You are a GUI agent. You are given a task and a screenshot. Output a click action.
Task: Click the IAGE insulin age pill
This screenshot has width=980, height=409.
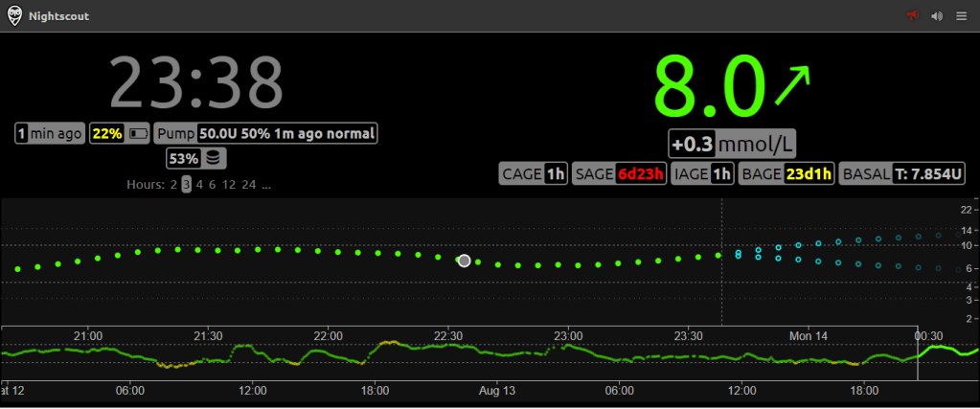(703, 173)
